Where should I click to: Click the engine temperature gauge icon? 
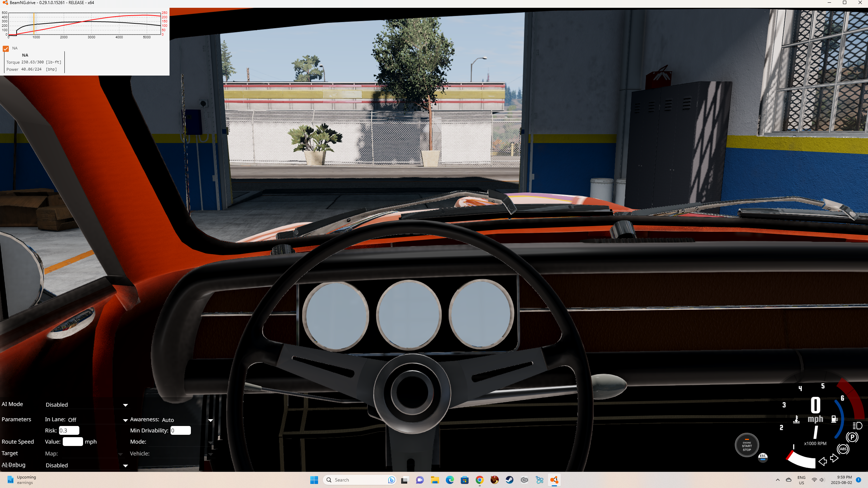click(x=796, y=420)
